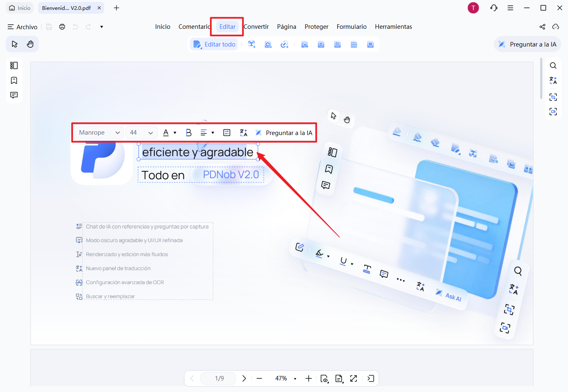The height and width of the screenshot is (392, 568).
Task: Open the Manrope font family dropdown
Action: pyautogui.click(x=99, y=132)
